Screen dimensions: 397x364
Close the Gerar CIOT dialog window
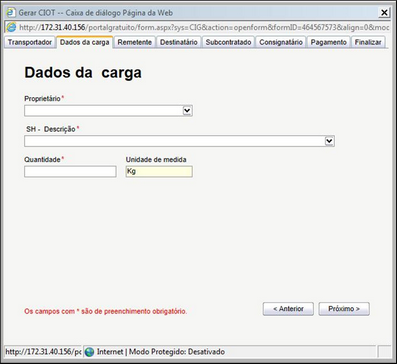tap(384, 13)
